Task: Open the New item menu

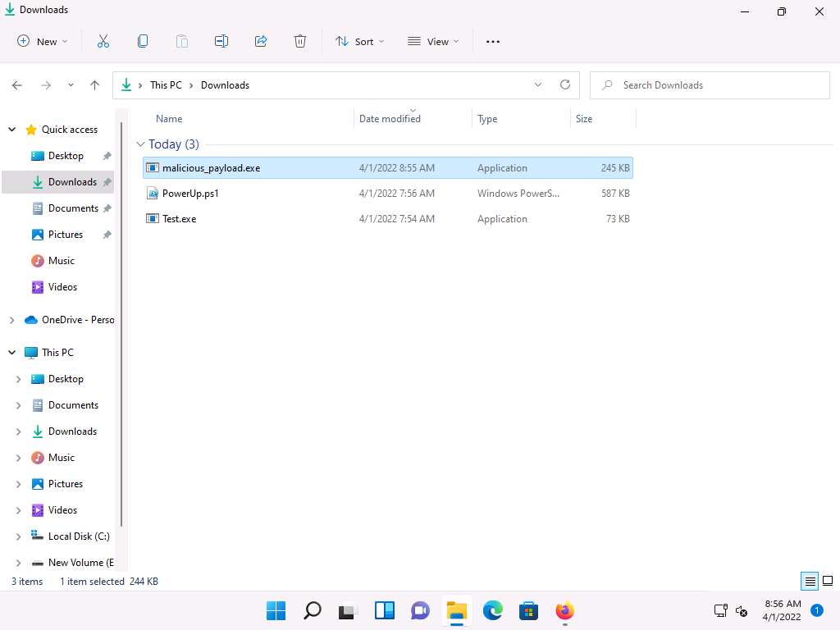Action: [43, 41]
